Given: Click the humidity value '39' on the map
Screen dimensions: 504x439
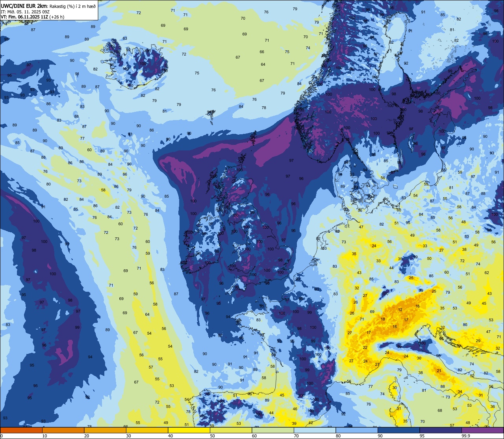Looking at the screenshot, I should (x=294, y=423).
